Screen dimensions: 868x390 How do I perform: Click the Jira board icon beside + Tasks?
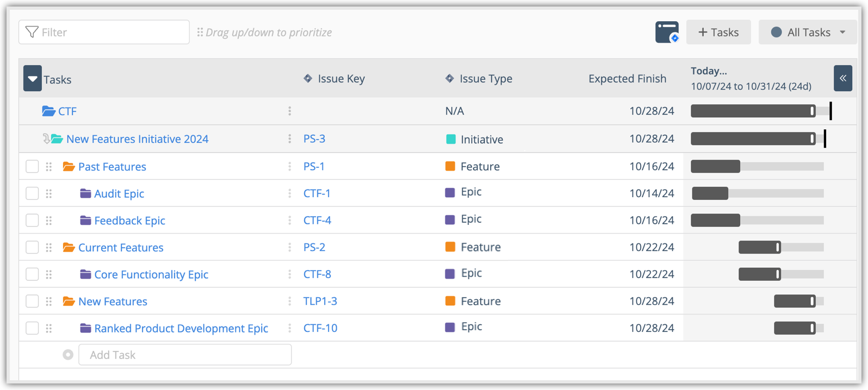(x=667, y=32)
